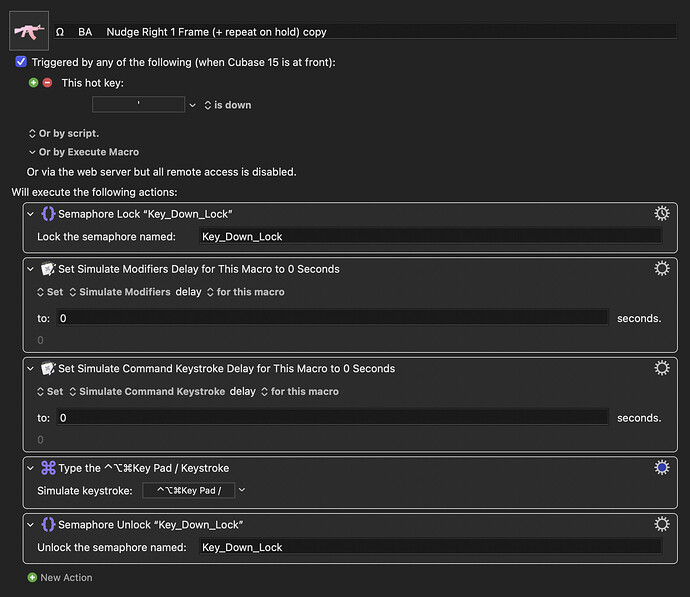Open 'for this macro' popup in Modifiers action
The image size is (690, 597).
click(x=246, y=292)
